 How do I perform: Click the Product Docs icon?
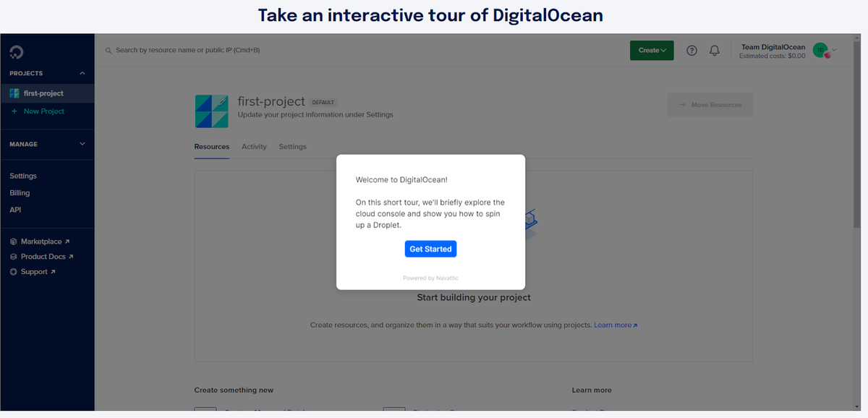click(14, 257)
